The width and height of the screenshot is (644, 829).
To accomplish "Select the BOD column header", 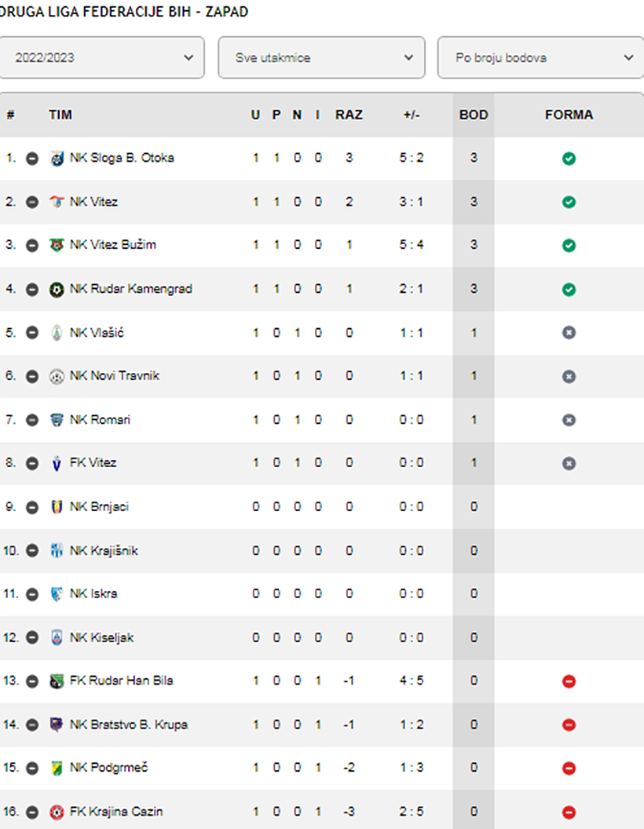I will (x=474, y=115).
